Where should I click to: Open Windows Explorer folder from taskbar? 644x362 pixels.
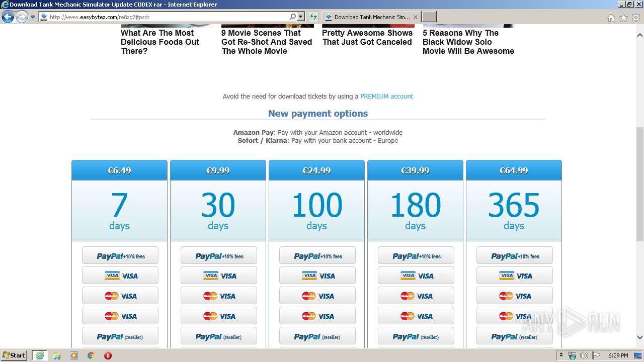57,355
